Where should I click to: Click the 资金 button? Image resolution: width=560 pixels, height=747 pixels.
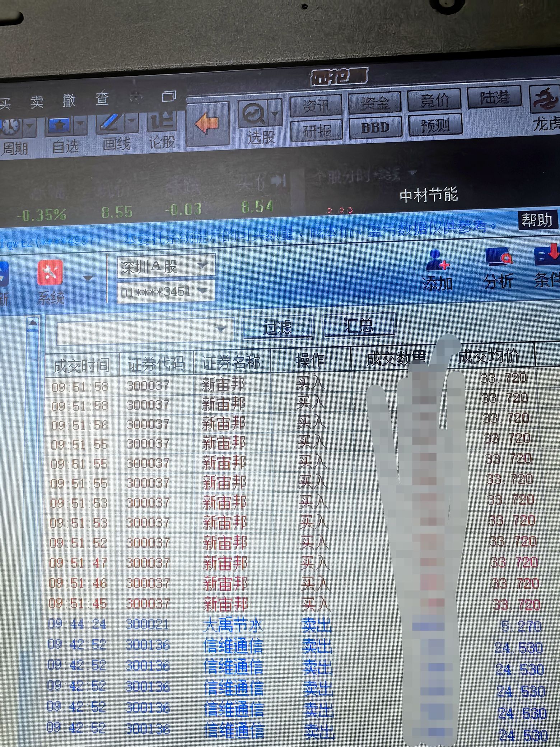coord(375,103)
